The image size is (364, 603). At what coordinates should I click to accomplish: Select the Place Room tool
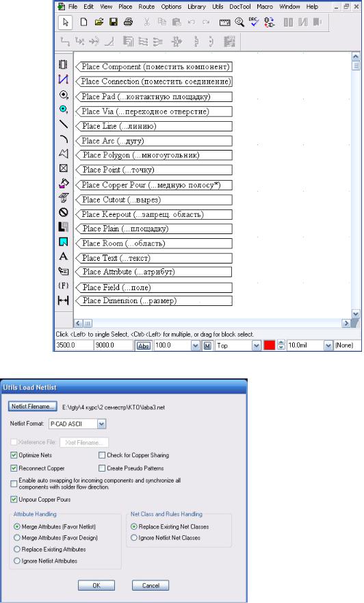64,242
